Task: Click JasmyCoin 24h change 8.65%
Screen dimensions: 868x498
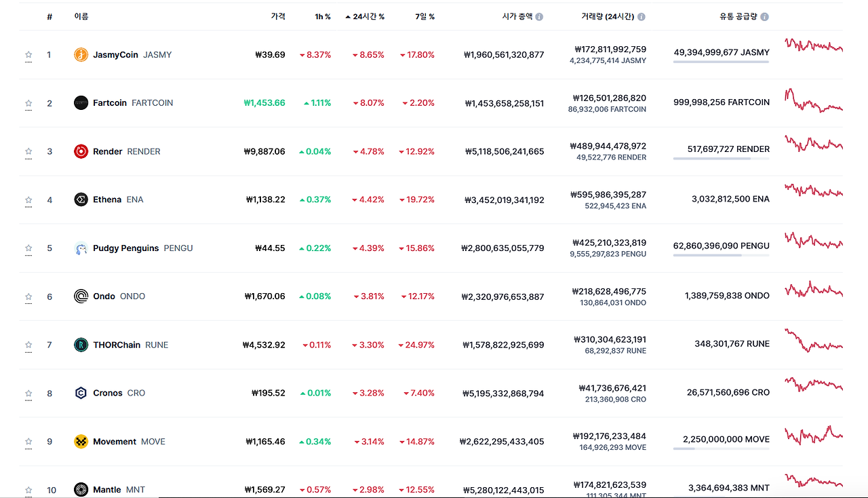Action: pyautogui.click(x=368, y=54)
